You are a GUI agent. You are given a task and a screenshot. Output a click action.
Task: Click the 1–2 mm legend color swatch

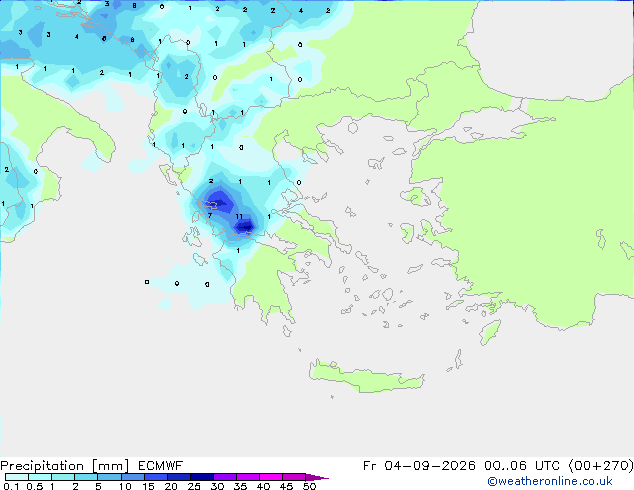tap(63, 477)
